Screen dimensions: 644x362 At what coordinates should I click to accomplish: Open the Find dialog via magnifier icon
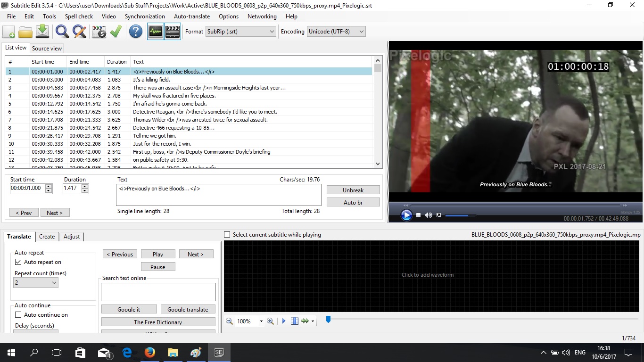pos(61,31)
